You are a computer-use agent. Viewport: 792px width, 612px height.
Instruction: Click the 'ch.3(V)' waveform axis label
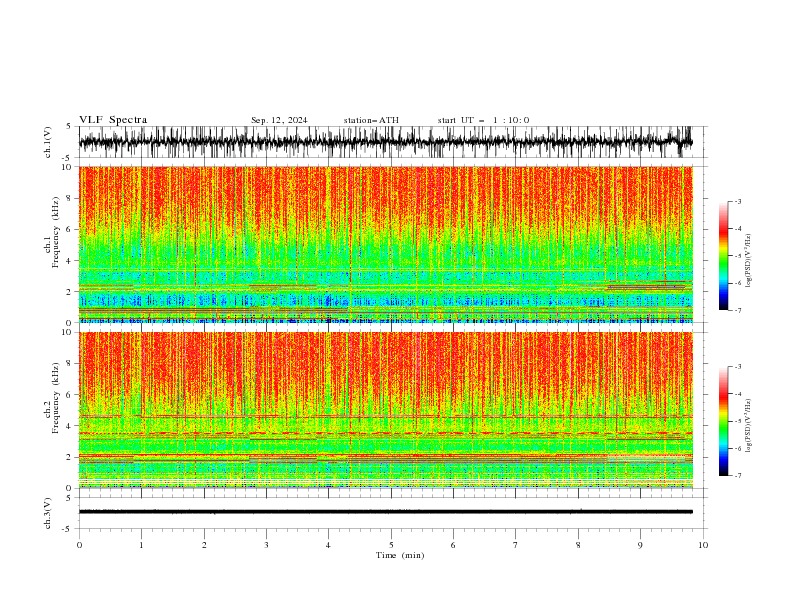click(48, 513)
